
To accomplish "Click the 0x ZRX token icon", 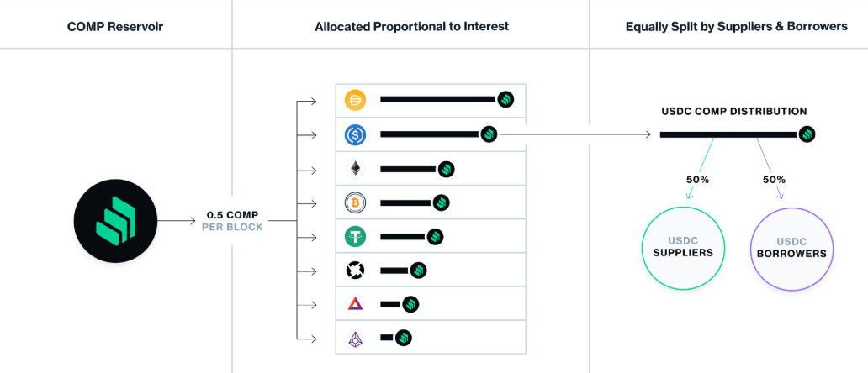I will (355, 271).
